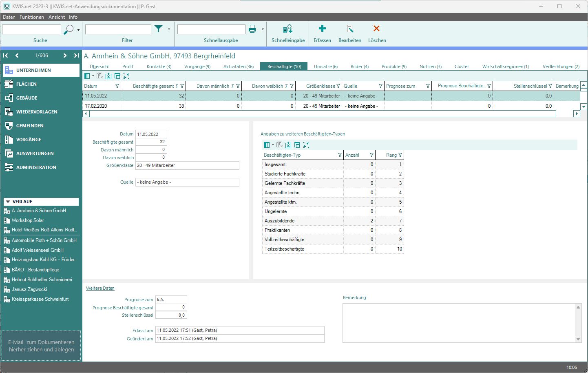
Task: Jump to last record
Action: [76, 56]
